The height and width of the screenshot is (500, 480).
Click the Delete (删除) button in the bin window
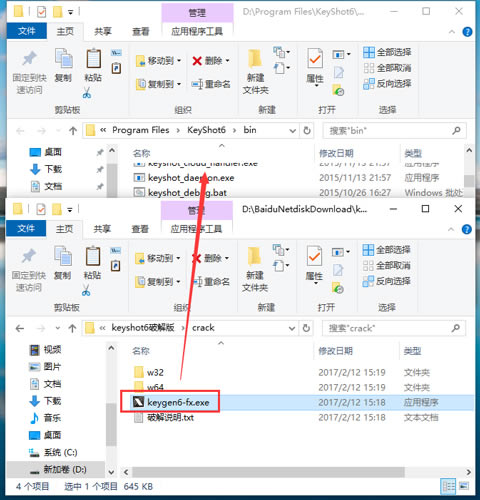point(211,61)
